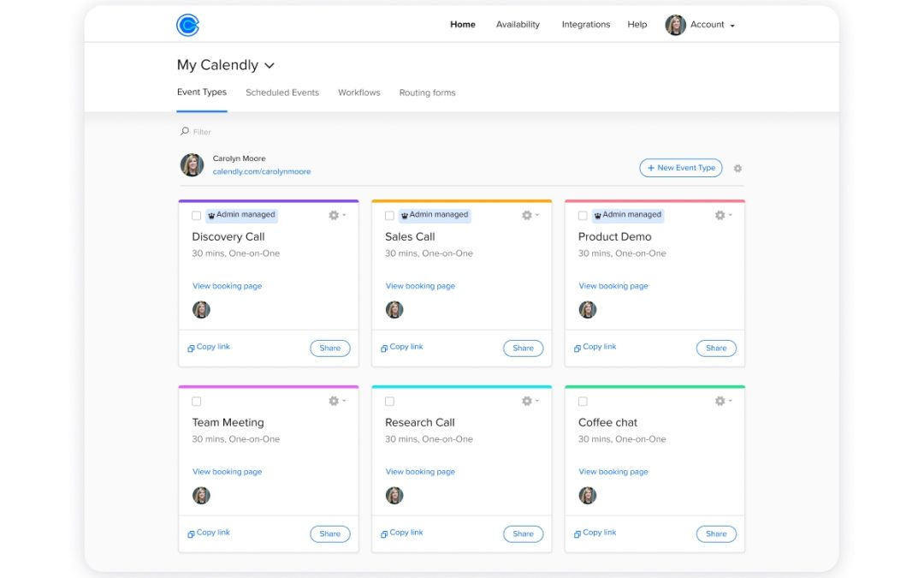View booking page for Product Demo

click(613, 286)
